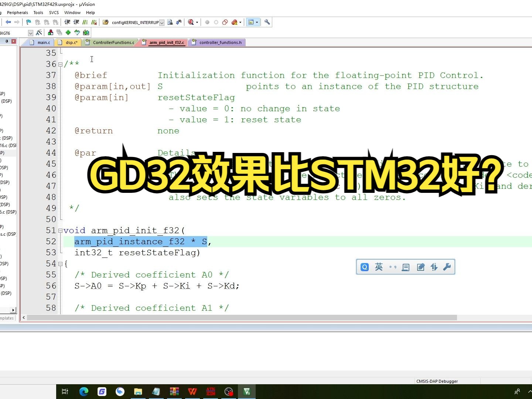Click project panel scroll-right arrow
This screenshot has width=532, height=399.
(13, 310)
